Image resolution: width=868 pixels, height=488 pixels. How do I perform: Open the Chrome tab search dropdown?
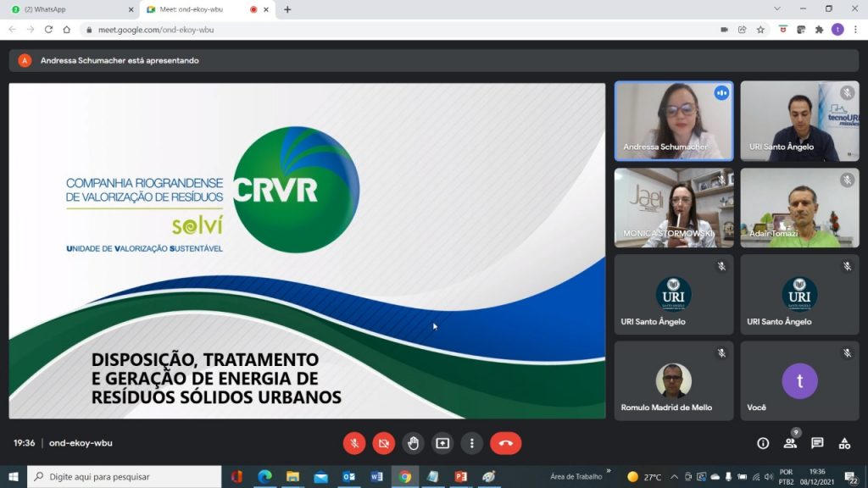[777, 8]
